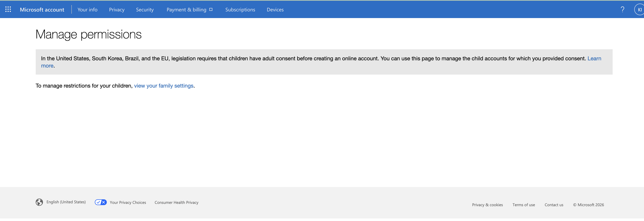Click the Payment & billing external-link icon

pyautogui.click(x=211, y=10)
